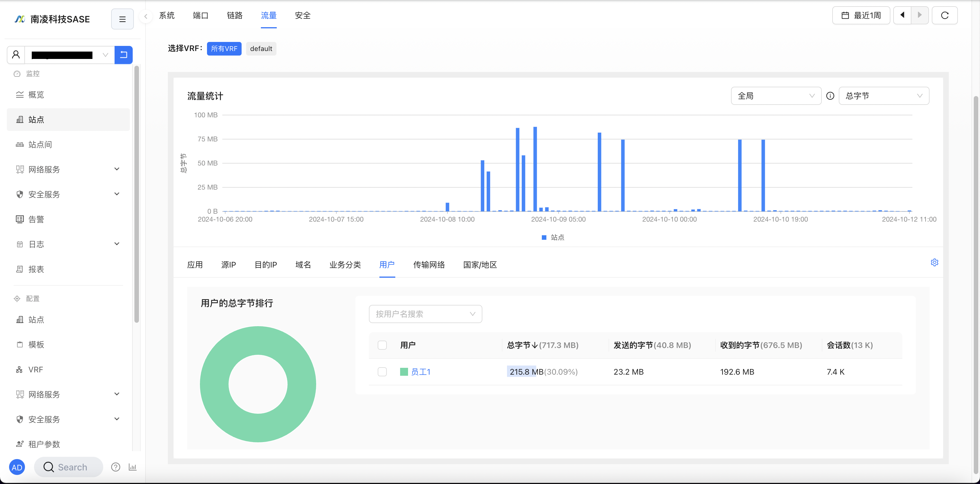Open 站点间 in sidebar
This screenshot has height=484, width=980.
pyautogui.click(x=68, y=145)
